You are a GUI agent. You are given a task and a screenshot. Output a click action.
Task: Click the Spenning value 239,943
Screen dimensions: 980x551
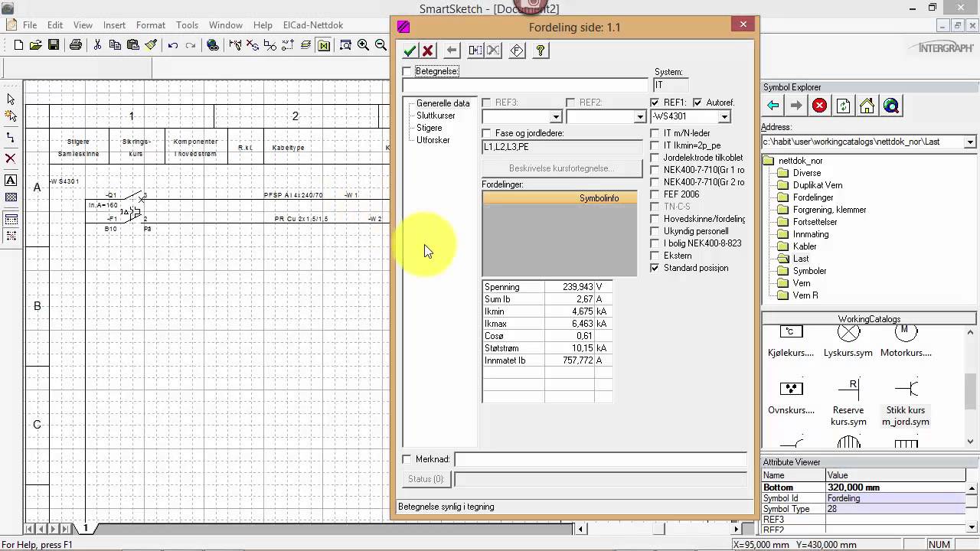569,287
